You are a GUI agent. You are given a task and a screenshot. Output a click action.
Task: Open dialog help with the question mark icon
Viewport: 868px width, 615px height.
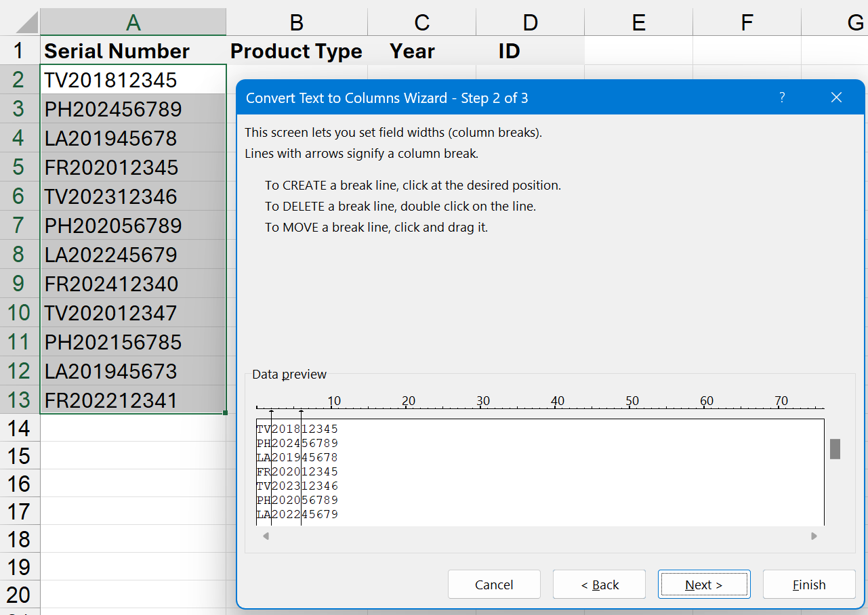point(782,98)
